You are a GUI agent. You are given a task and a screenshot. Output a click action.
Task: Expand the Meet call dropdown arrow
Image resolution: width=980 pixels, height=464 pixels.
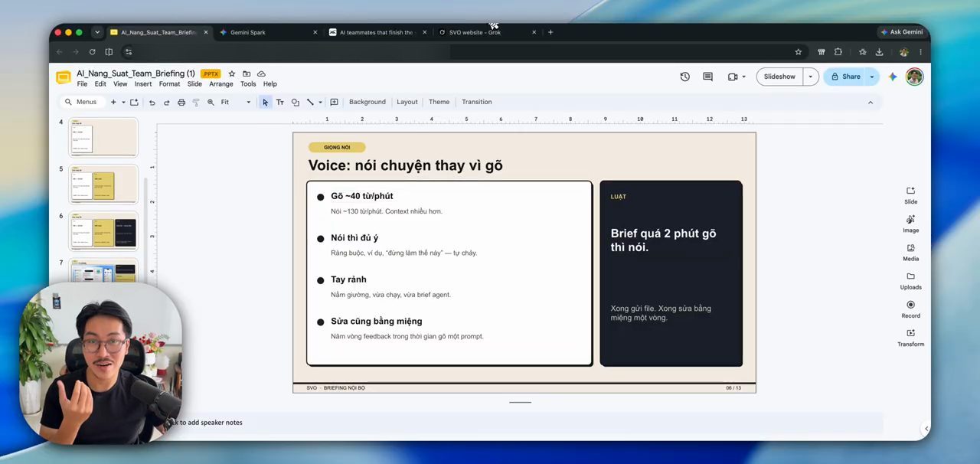coord(743,77)
